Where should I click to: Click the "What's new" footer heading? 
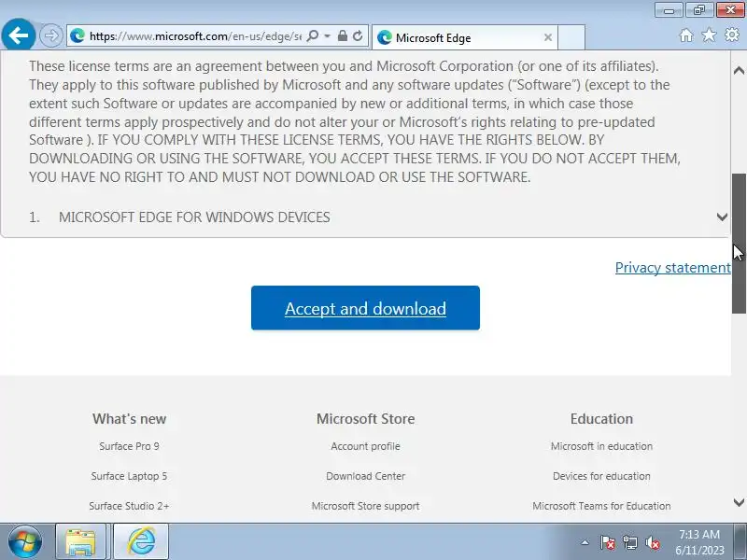point(129,418)
